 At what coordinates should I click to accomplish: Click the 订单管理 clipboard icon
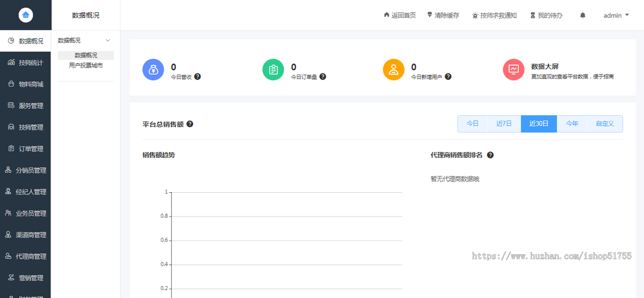[x=11, y=148]
